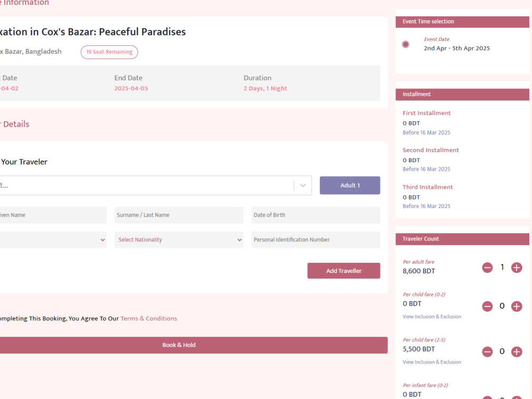Click the Book & Hold button

194,345
